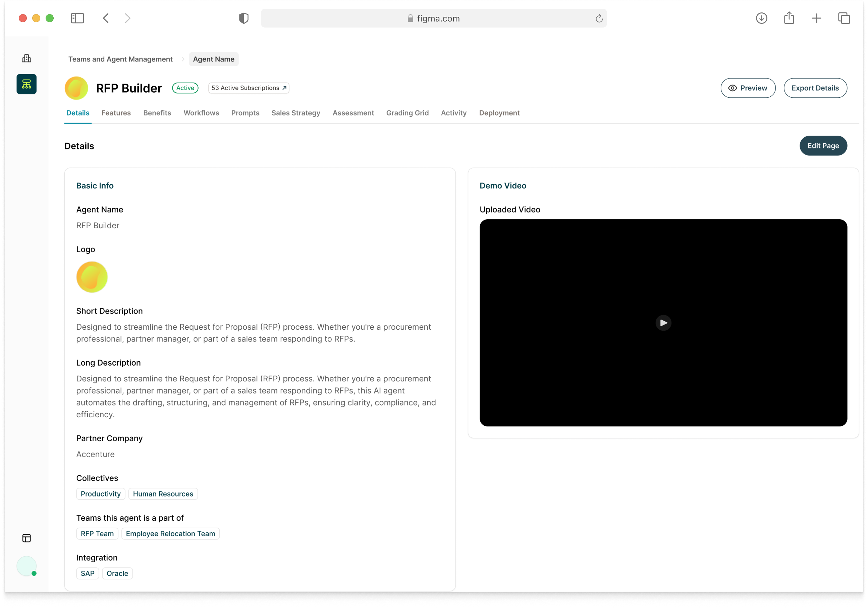Click the Edit Page button
This screenshot has width=868, height=608.
(823, 146)
